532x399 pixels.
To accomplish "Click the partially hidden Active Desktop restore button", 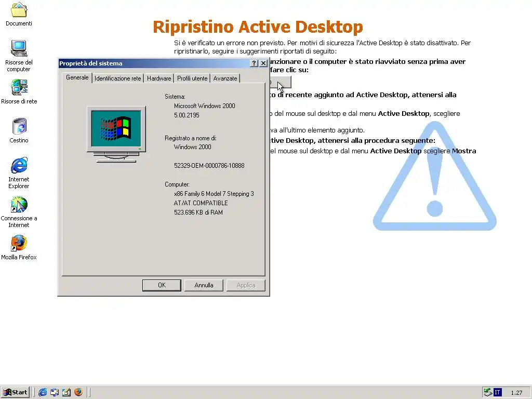I will coord(281,82).
